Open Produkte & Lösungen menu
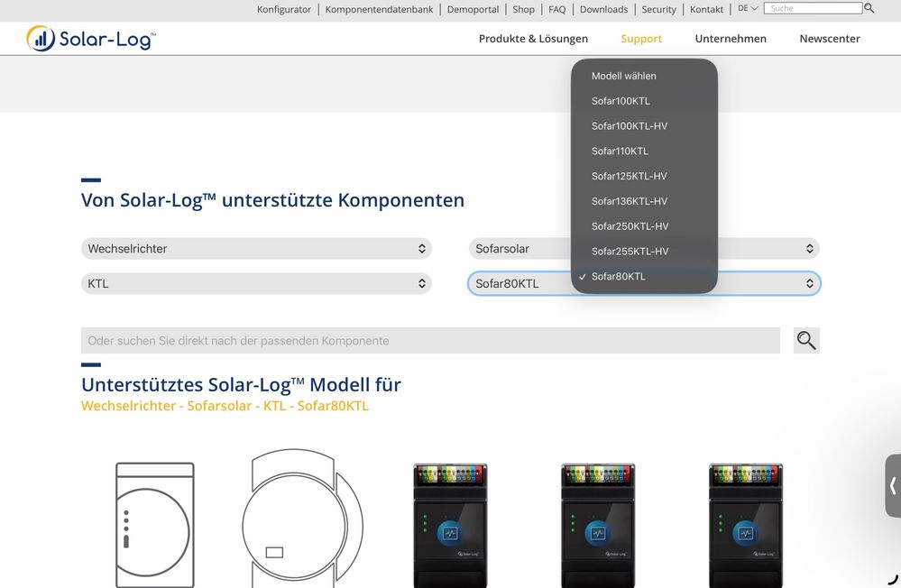The image size is (901, 588). [x=533, y=39]
